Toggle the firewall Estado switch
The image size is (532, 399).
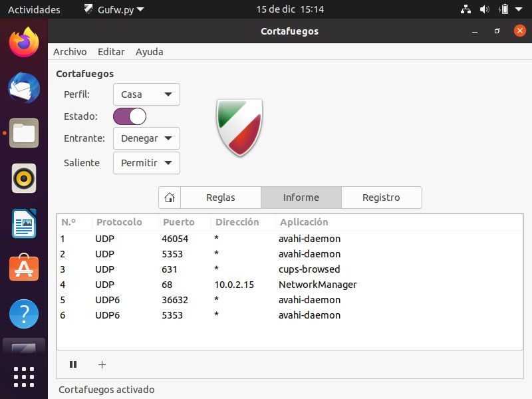[x=130, y=116]
